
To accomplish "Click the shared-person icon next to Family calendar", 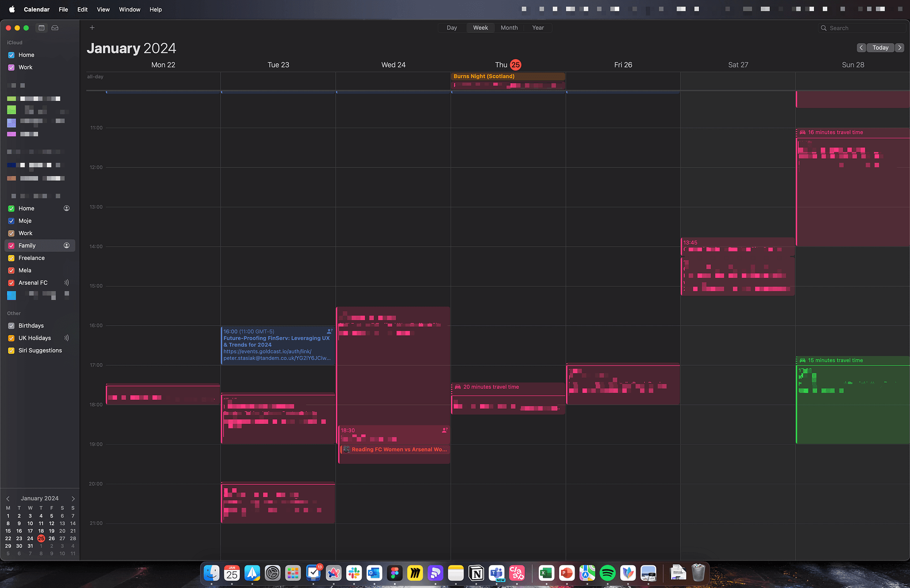I will [x=66, y=246].
